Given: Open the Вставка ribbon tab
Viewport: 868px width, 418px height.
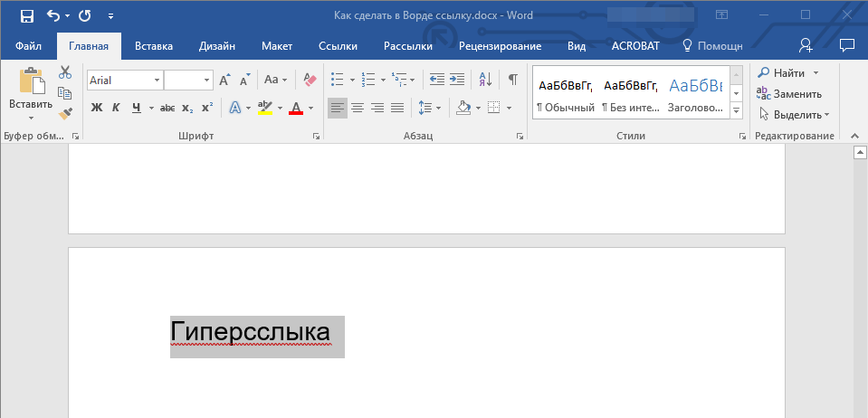Looking at the screenshot, I should click(154, 46).
